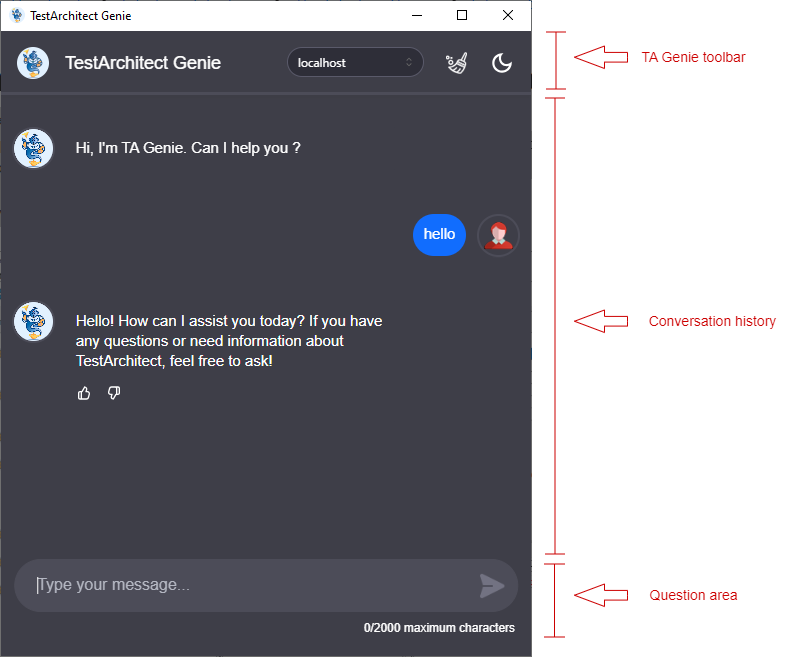Image resolution: width=791 pixels, height=659 pixels.
Task: Click the blue 'hello' message bubble
Action: (439, 235)
